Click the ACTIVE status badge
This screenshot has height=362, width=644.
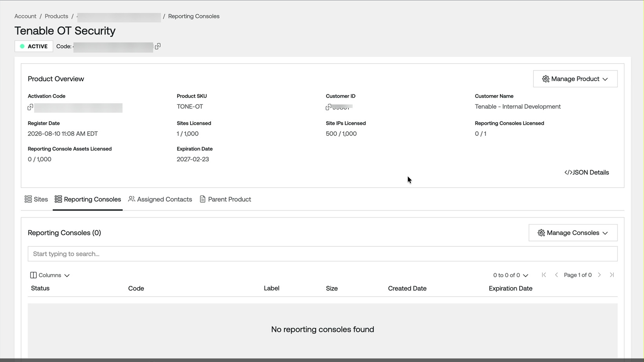(34, 46)
